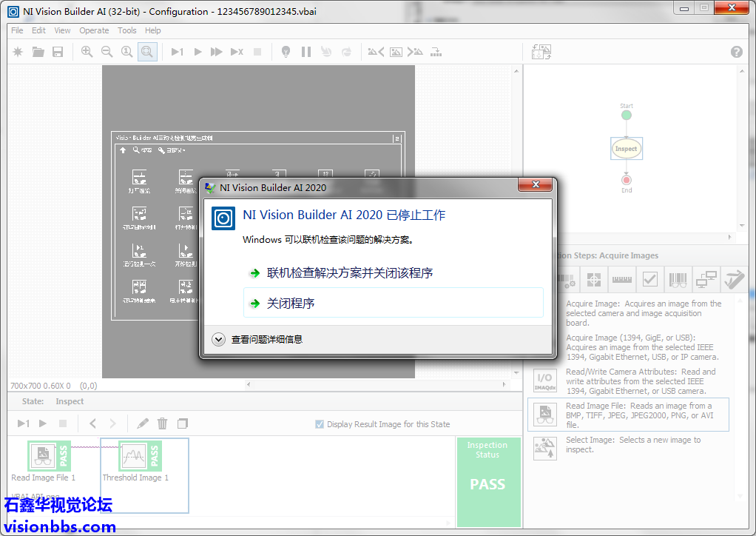The image size is (756, 536).
Task: Open the Check for Presence checkmark tab
Action: 650,279
